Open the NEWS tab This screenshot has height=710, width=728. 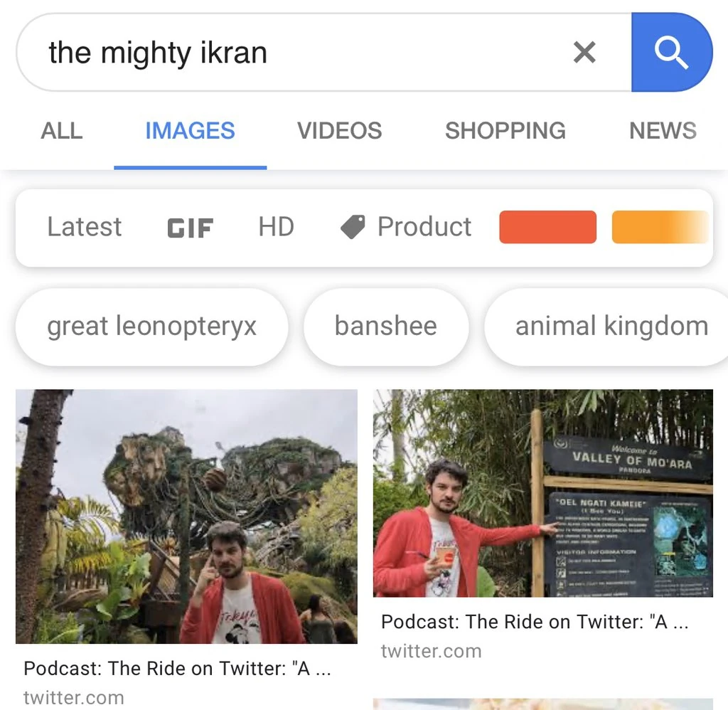[663, 131]
